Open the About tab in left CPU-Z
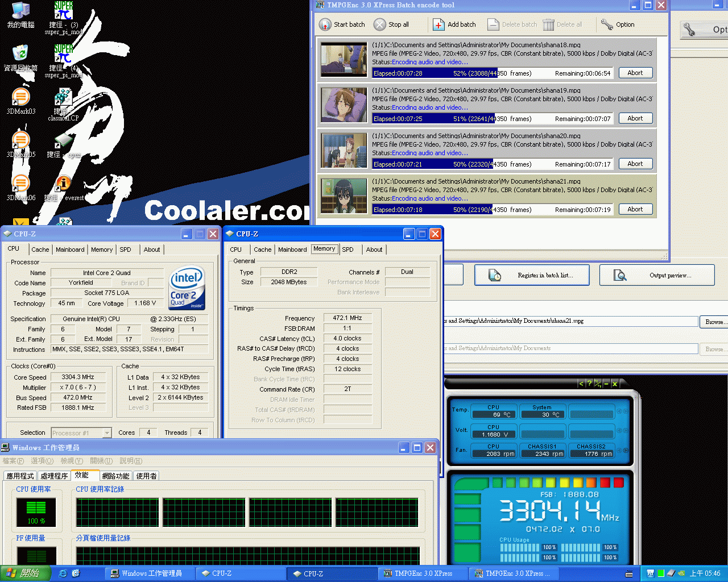The width and height of the screenshot is (728, 582). [152, 250]
